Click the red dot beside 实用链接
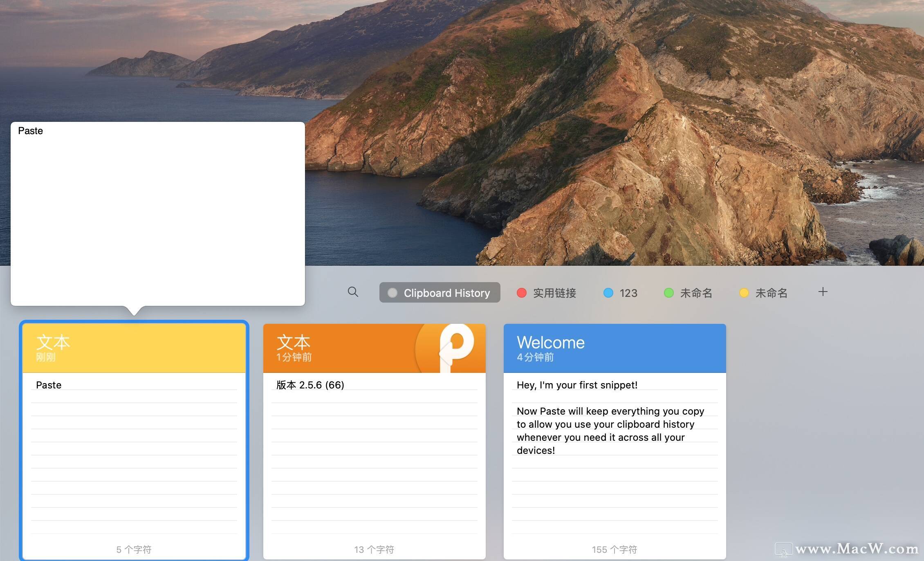Viewport: 924px width, 561px height. coord(521,293)
